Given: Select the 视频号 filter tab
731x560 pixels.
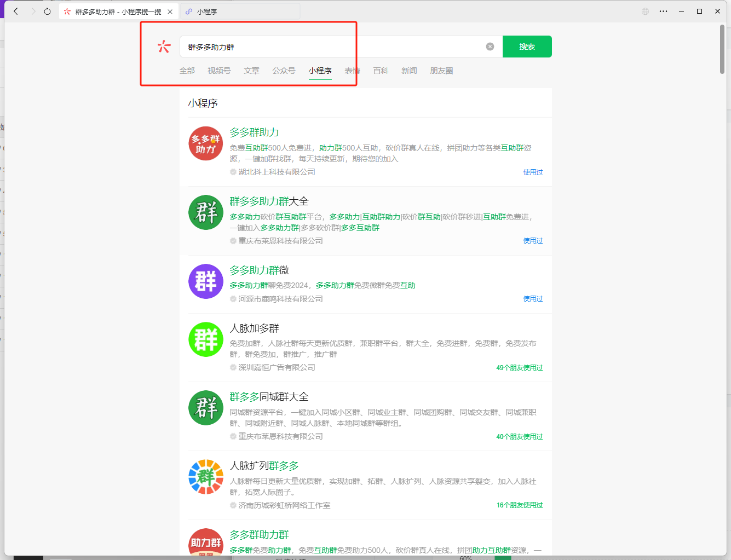Looking at the screenshot, I should tap(219, 71).
